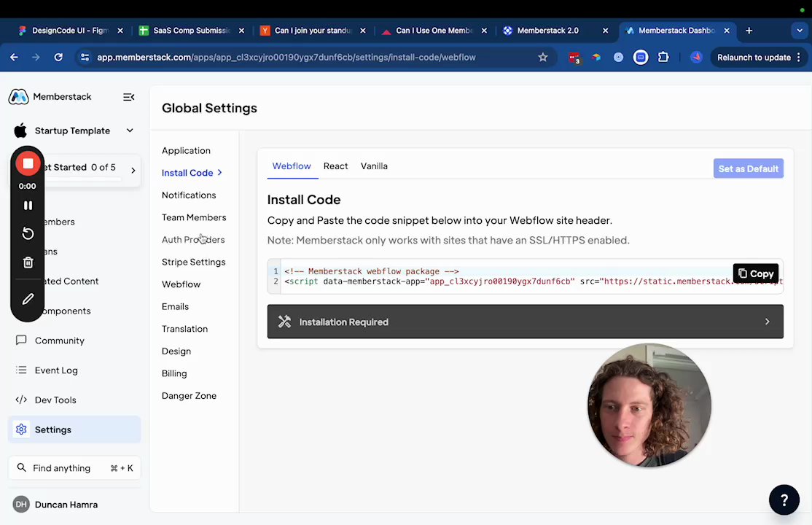Screen dimensions: 812x525
Task: Switch to Can I Use One Member tab
Action: tap(434, 31)
